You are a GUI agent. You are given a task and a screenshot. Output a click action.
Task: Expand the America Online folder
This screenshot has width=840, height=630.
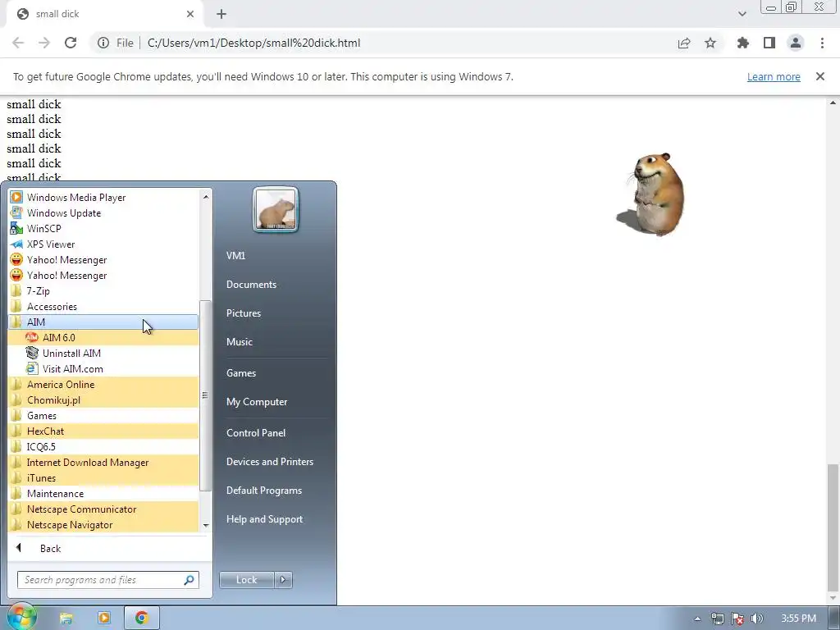point(103,385)
